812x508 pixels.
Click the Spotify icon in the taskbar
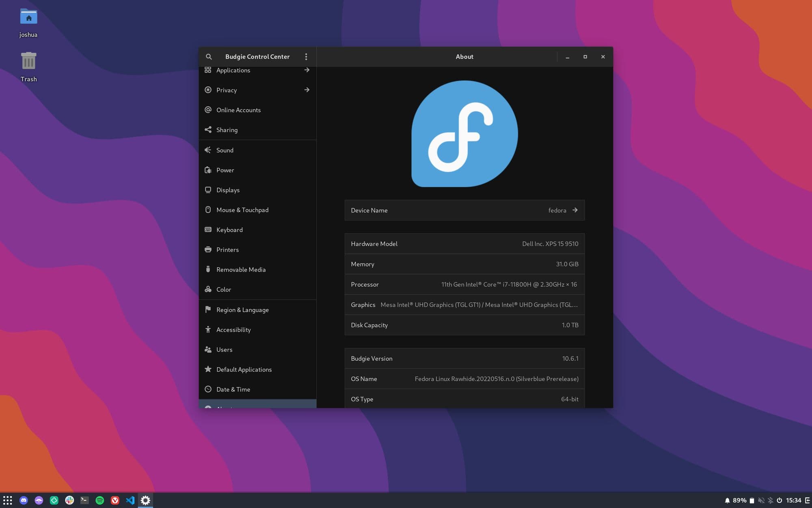[x=100, y=500]
